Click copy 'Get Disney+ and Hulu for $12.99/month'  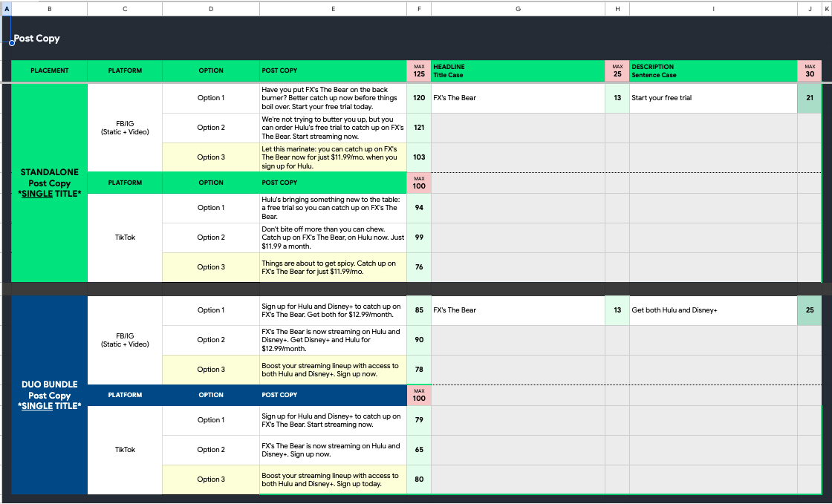tap(333, 340)
